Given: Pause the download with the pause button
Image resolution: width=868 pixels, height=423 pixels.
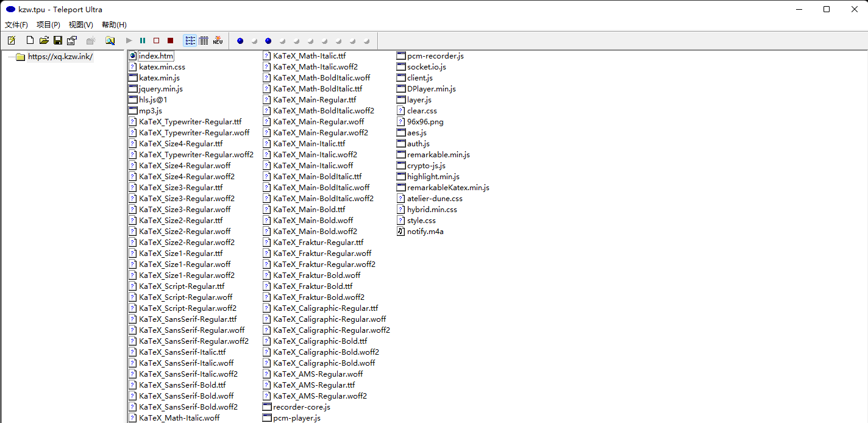Looking at the screenshot, I should 143,41.
